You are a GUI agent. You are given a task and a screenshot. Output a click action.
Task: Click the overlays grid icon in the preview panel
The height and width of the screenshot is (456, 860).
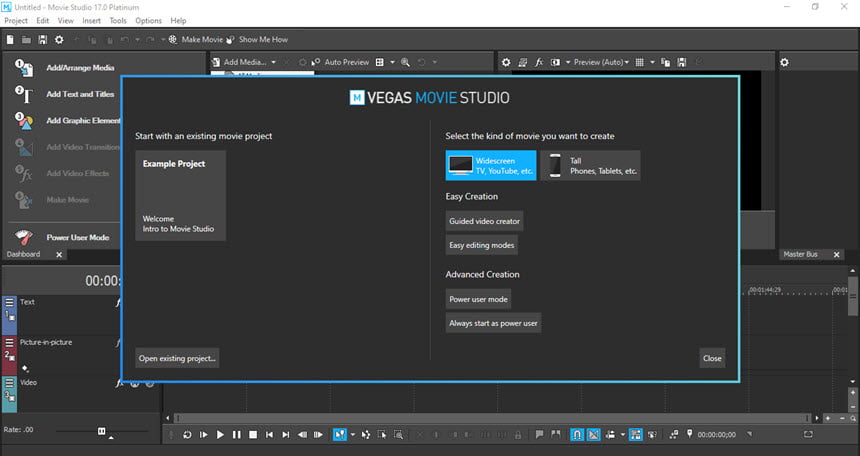(x=640, y=62)
